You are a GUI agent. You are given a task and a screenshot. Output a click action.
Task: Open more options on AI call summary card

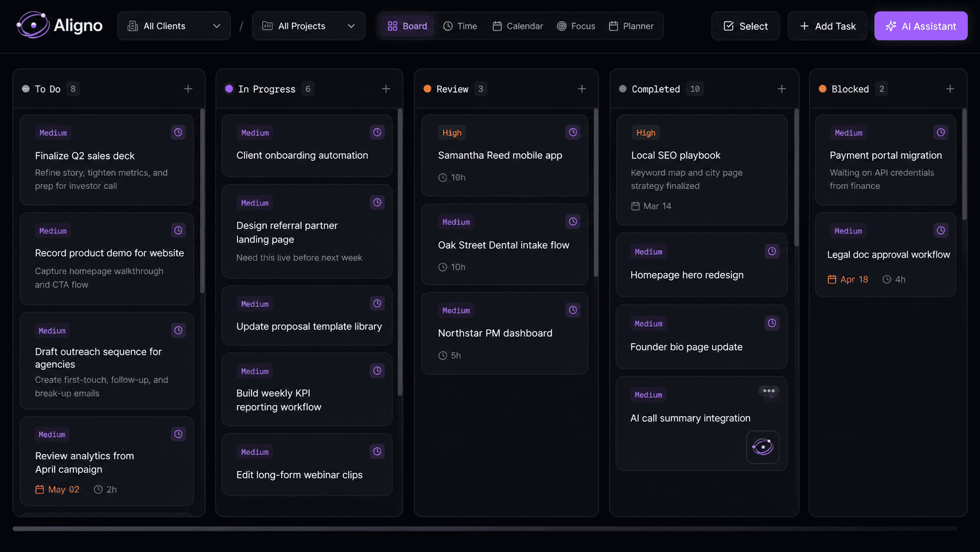point(769,391)
